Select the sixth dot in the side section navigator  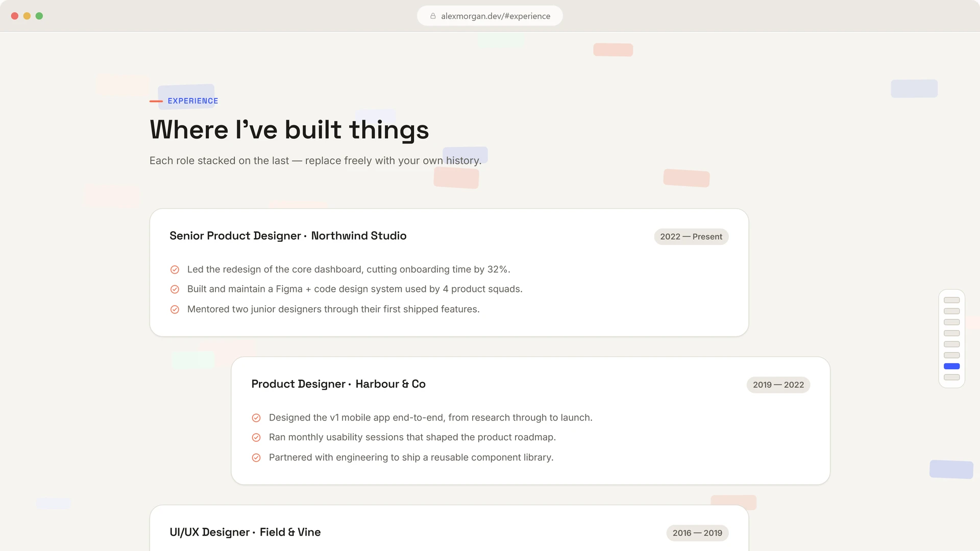point(951,355)
